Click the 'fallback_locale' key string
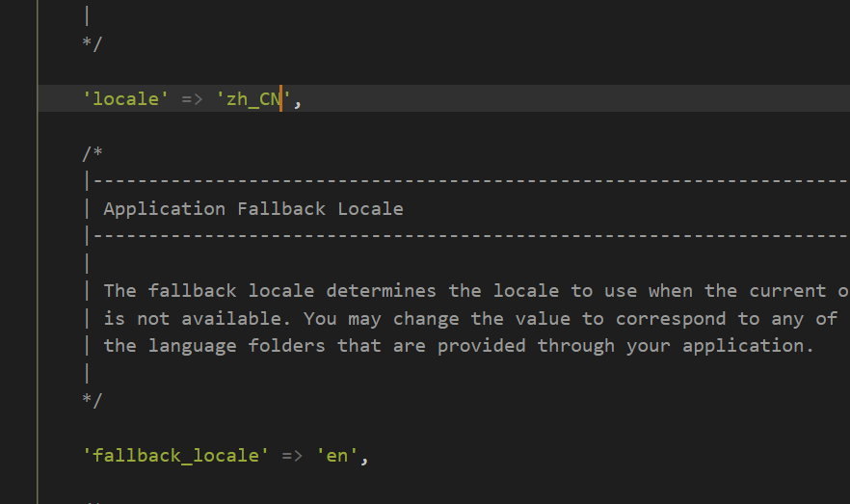 pyautogui.click(x=175, y=456)
